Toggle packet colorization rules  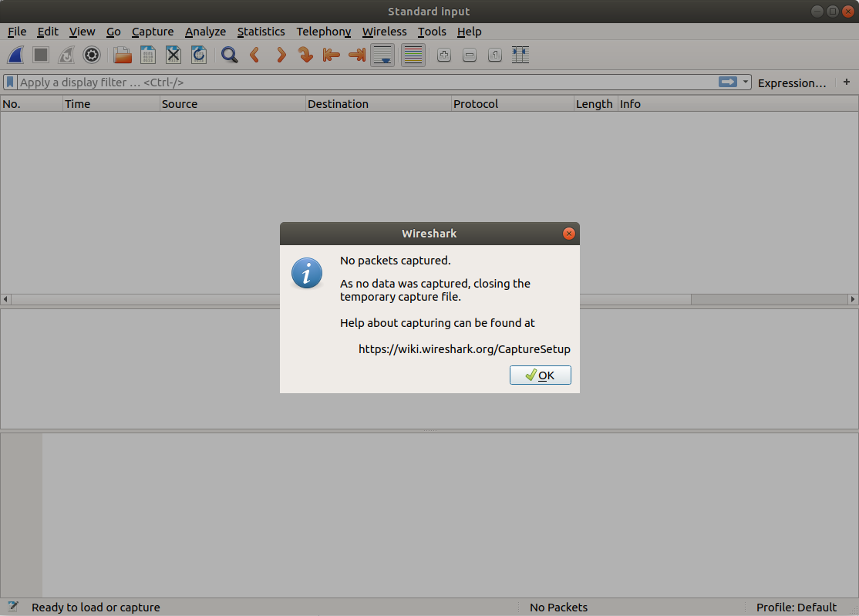(x=413, y=55)
